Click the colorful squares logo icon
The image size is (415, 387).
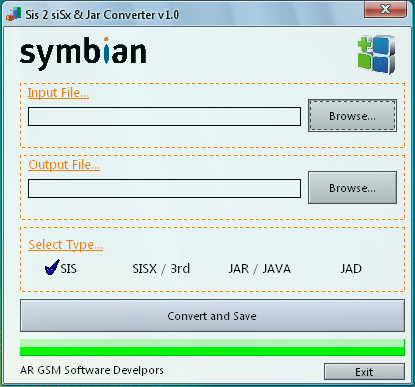tap(377, 54)
